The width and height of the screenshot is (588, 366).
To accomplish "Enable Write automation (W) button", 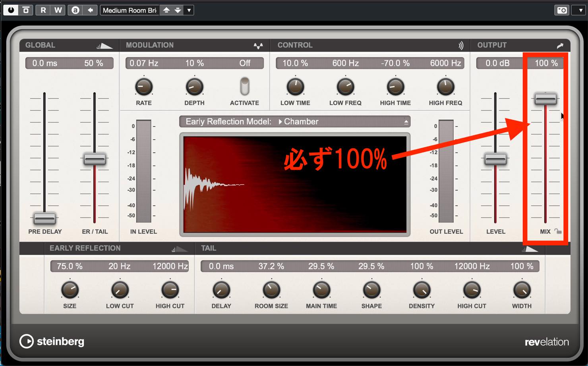I will [58, 10].
